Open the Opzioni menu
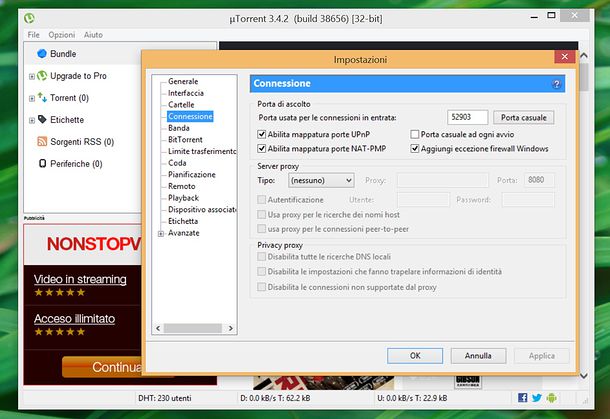 coord(61,35)
